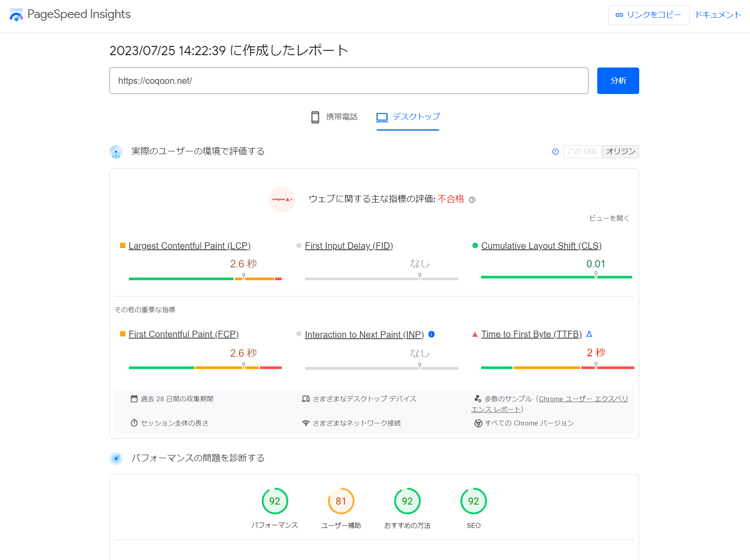
Task: Open the Interaction to Next Paint (INP) link
Action: (x=364, y=335)
